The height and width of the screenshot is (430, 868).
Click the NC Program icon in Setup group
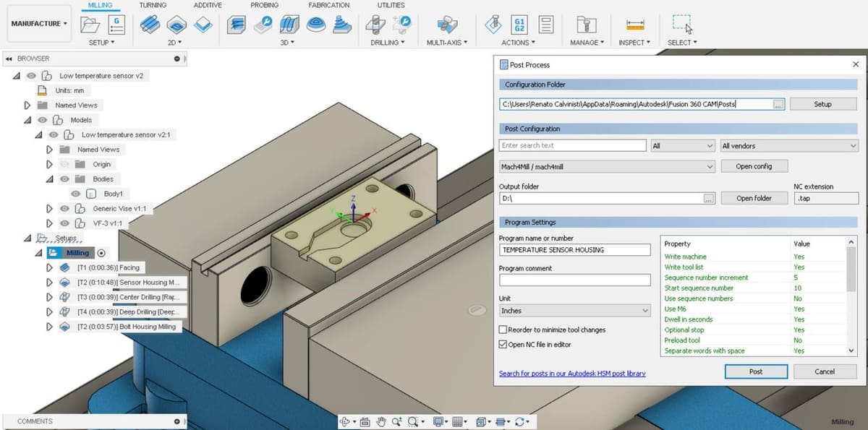coord(116,25)
